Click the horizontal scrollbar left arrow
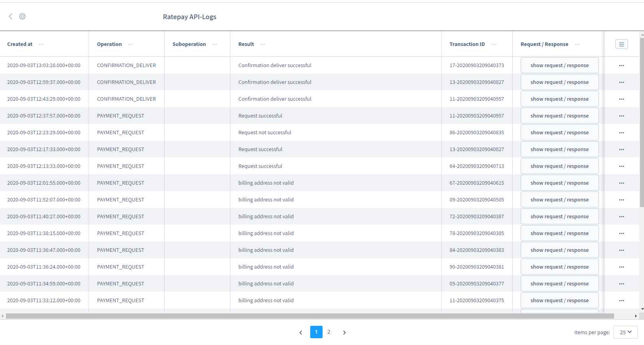 (x=2, y=316)
